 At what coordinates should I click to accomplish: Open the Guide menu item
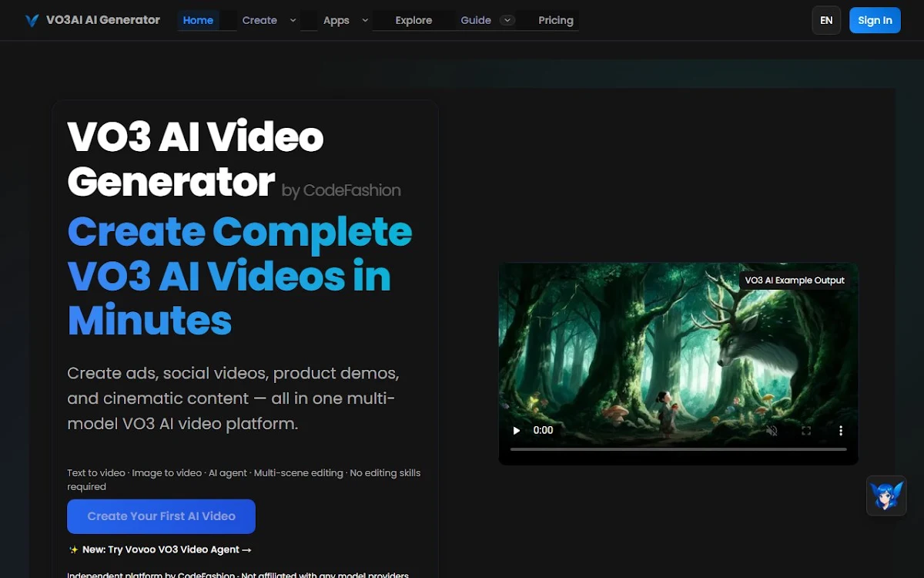tap(476, 20)
